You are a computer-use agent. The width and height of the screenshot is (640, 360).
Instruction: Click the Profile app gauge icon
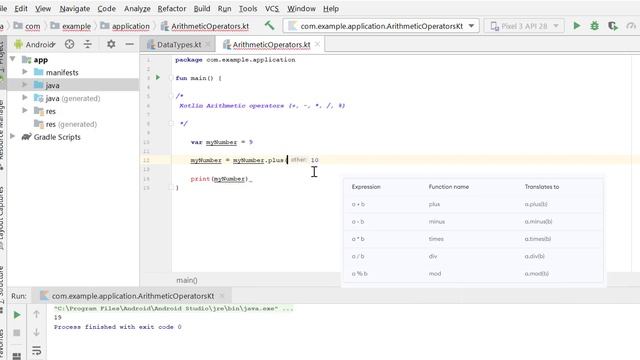(631, 26)
